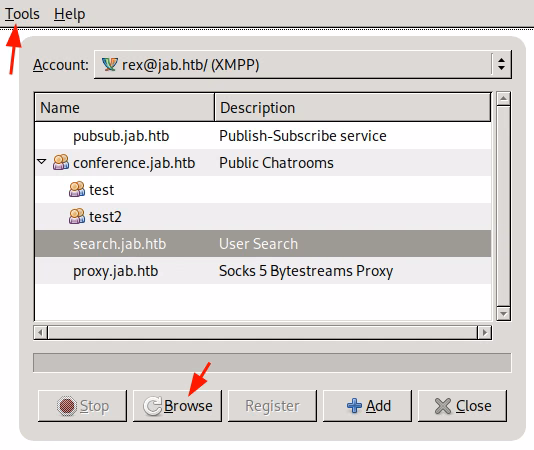Click the vertical scrollbar down arrow

click(x=503, y=314)
